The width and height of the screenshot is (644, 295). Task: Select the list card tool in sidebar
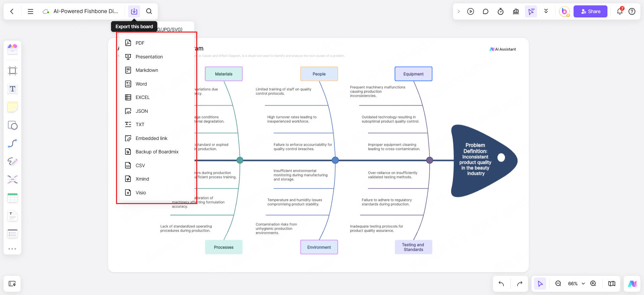pyautogui.click(x=12, y=234)
